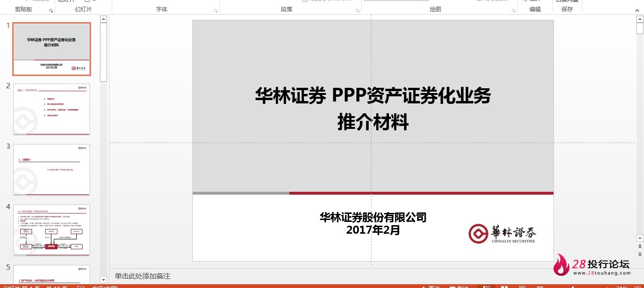Go to previous slide with double-up arrow
644x288 pixels.
[640, 247]
